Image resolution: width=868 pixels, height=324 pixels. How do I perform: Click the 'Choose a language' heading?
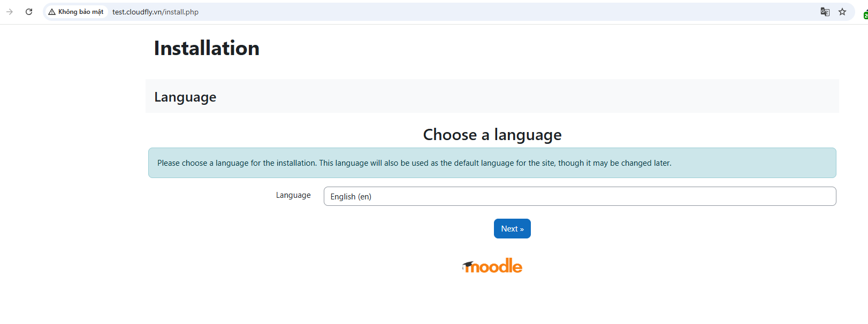tap(492, 135)
